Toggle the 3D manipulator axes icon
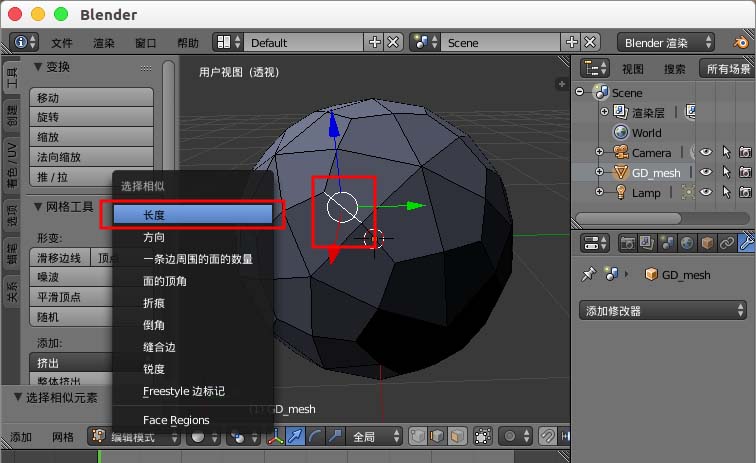Screen dimensions: 756x463 (275, 436)
